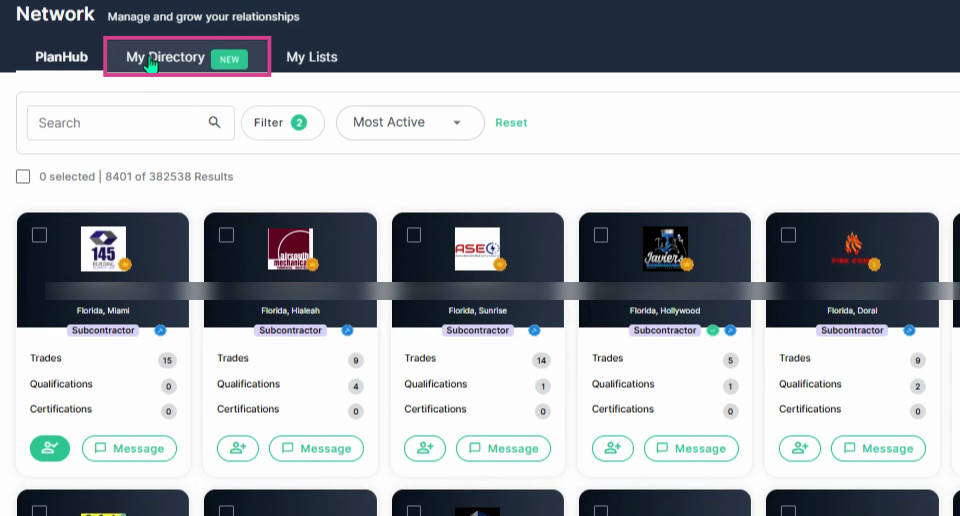Screen dimensions: 960x516
Task: Click the Qualifications count 4 on Hialeah card
Action: coord(356,386)
